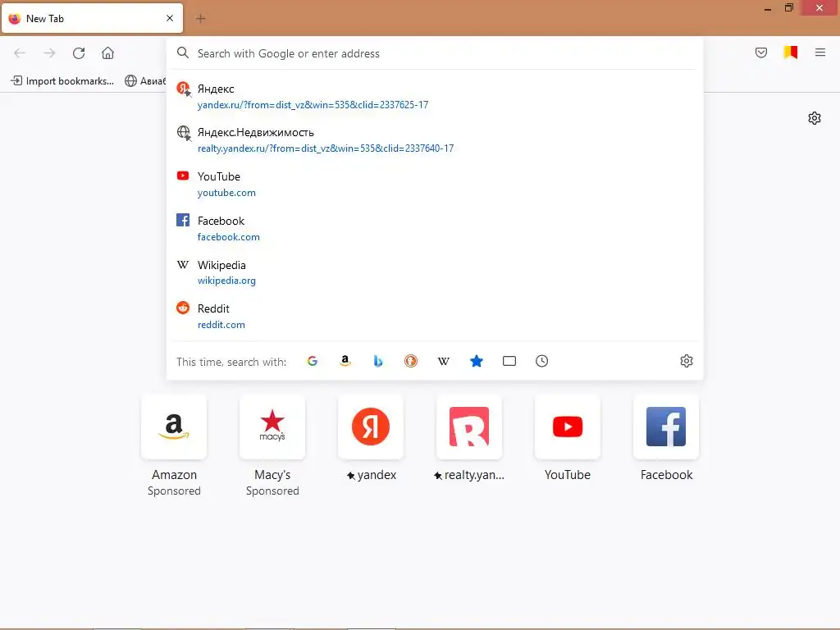This screenshot has width=840, height=630.
Task: Choose the Wikipedia suggestion in dropdown
Action: [x=435, y=272]
